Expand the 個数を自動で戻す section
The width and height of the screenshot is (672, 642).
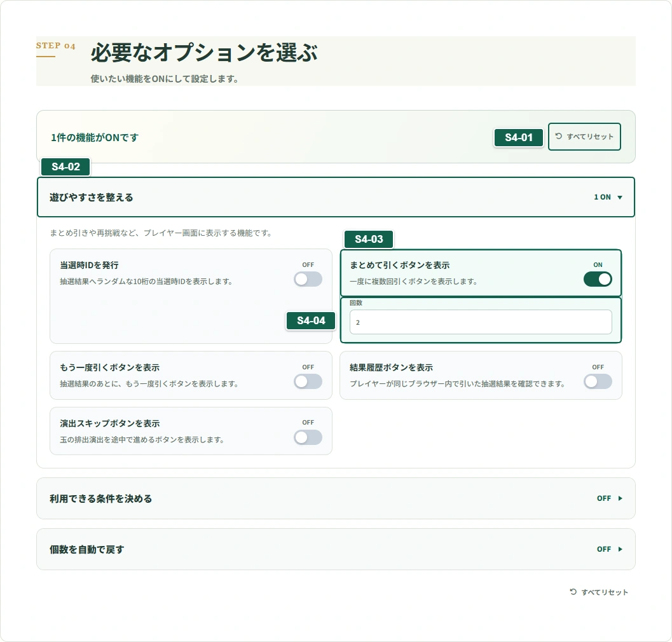[336, 549]
